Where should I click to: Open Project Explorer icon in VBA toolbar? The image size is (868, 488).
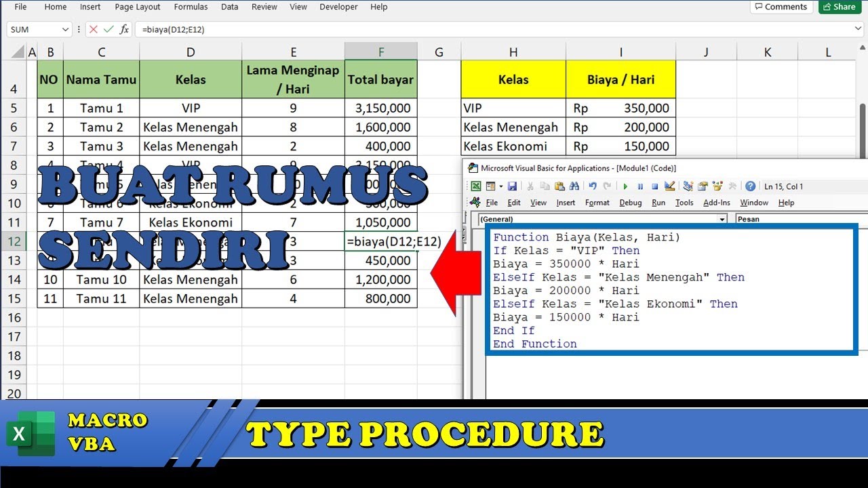point(688,186)
